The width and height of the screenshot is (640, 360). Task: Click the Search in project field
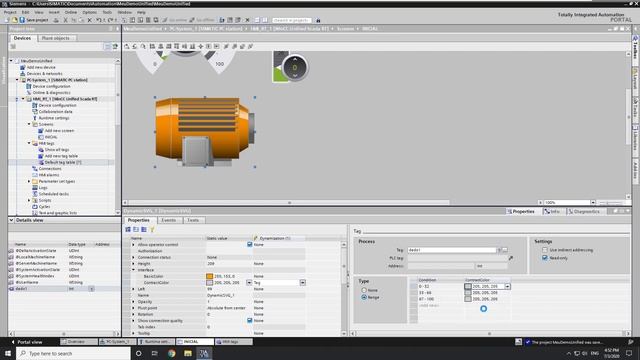pos(291,20)
